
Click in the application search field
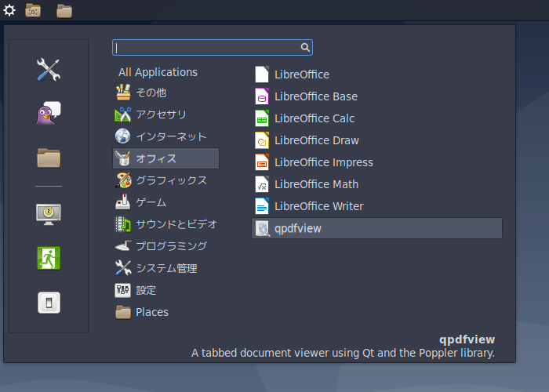point(213,47)
